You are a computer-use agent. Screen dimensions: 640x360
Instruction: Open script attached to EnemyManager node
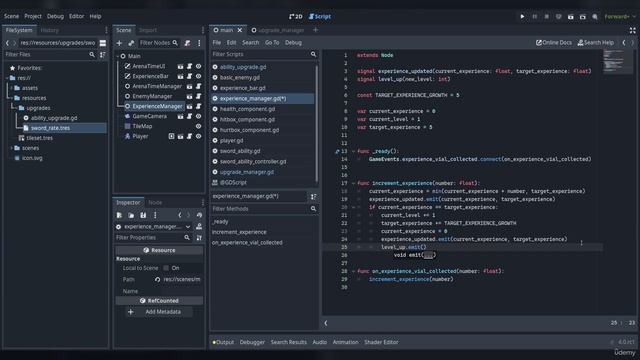(x=198, y=96)
